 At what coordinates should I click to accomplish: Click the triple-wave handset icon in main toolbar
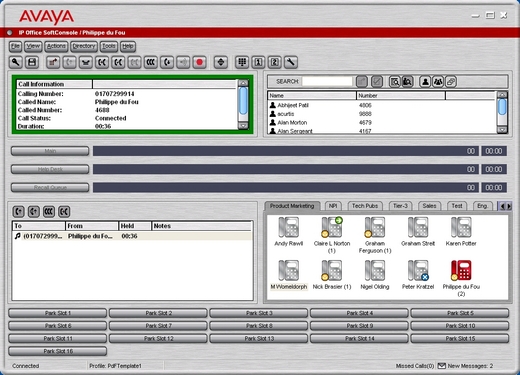pos(151,62)
